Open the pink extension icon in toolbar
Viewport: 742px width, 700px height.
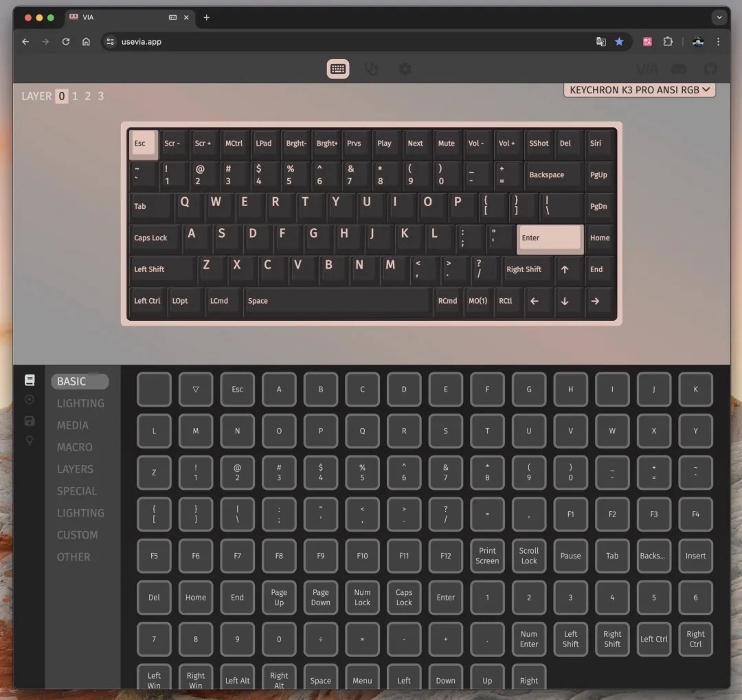tap(647, 42)
